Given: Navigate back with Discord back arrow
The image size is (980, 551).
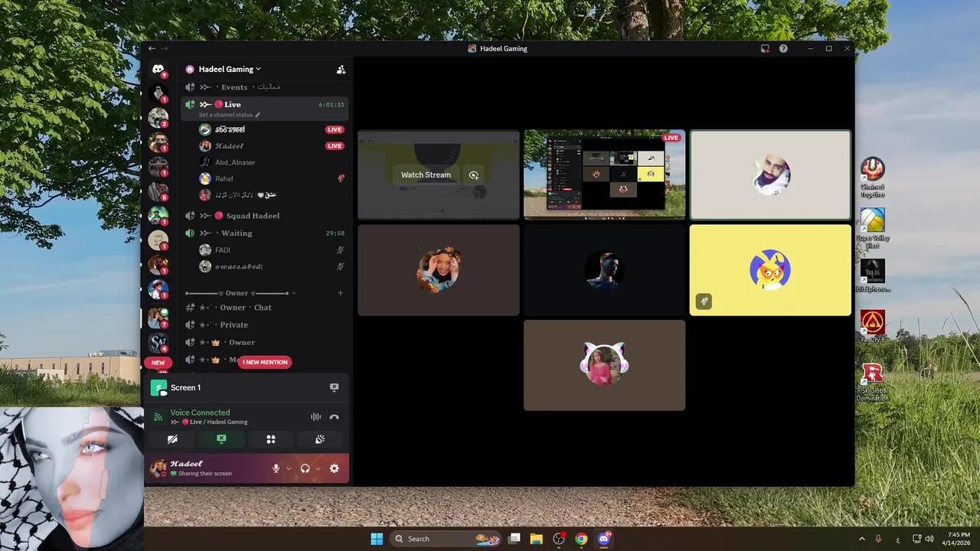Looking at the screenshot, I should pos(152,48).
